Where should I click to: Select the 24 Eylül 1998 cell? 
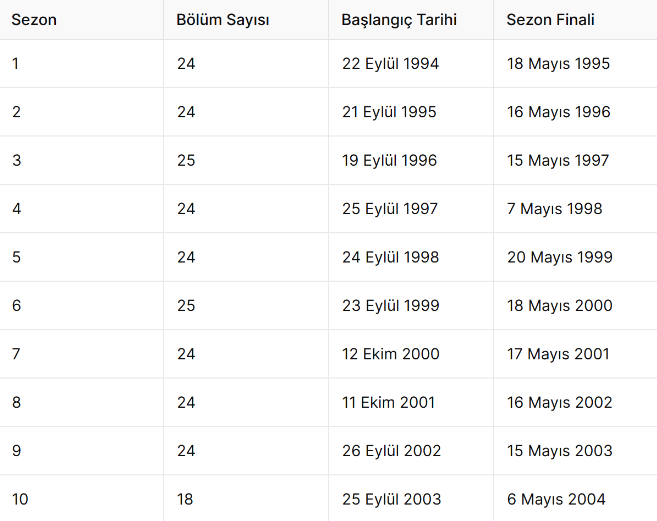click(390, 257)
